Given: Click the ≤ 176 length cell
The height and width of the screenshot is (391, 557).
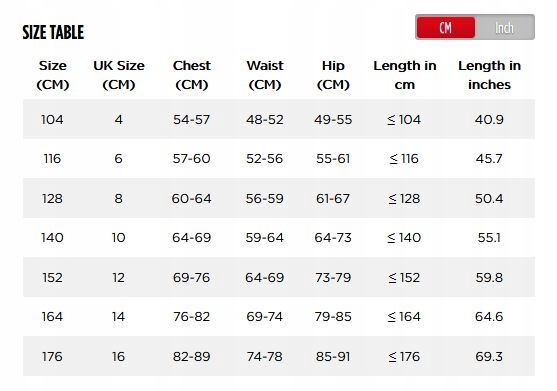Looking at the screenshot, I should click(404, 356).
